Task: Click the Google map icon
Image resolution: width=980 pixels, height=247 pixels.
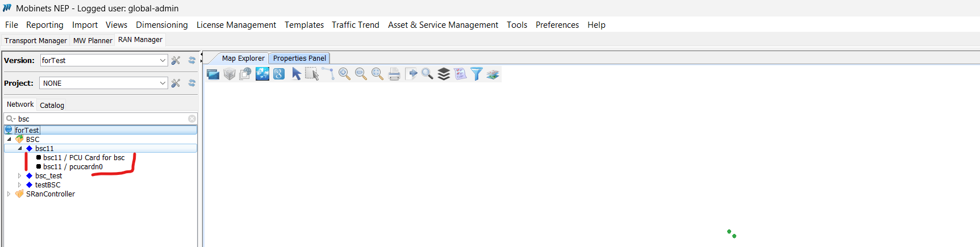Action: pyautogui.click(x=279, y=74)
